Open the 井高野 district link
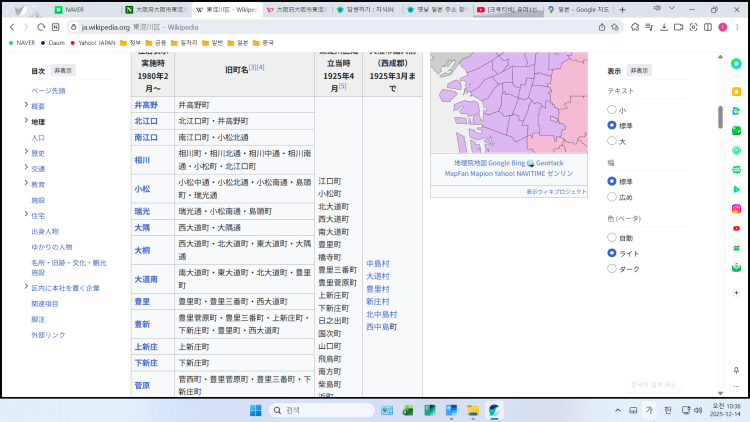 [146, 105]
